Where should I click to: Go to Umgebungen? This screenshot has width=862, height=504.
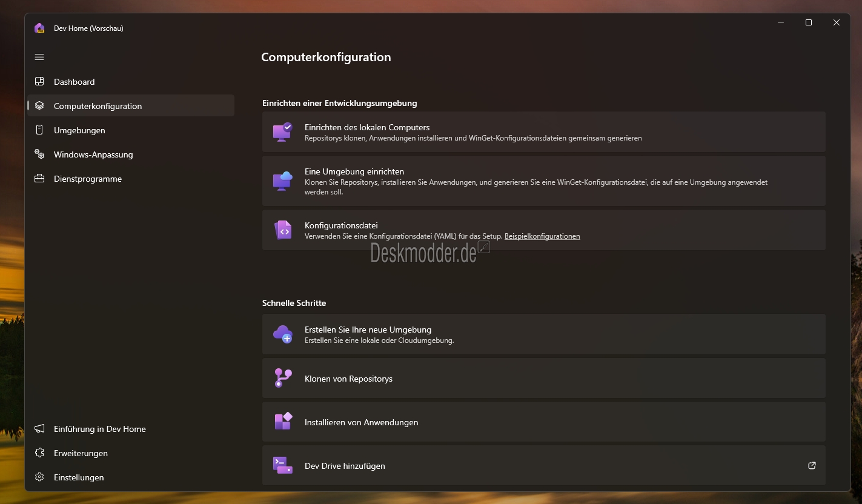coord(131,130)
